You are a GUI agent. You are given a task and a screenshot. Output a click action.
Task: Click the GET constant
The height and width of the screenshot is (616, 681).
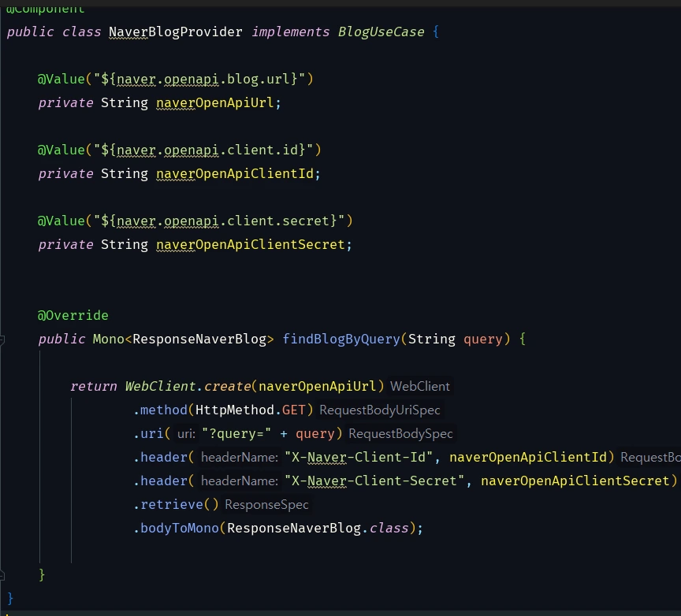[293, 410]
